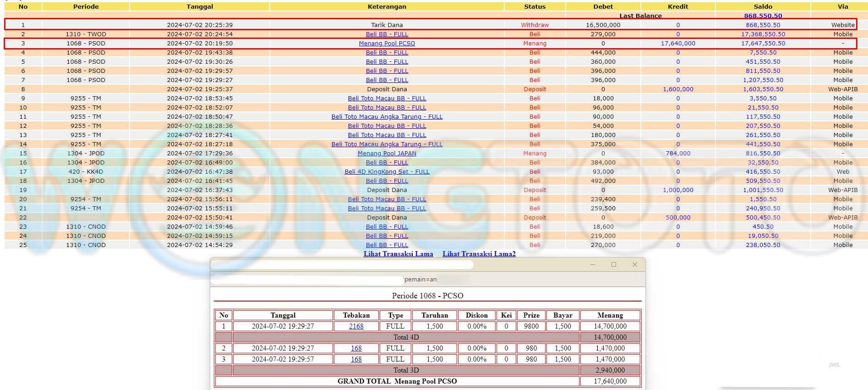Viewport: 868px width, 390px height.
Task: Click the Keterangan column header
Action: [387, 6]
